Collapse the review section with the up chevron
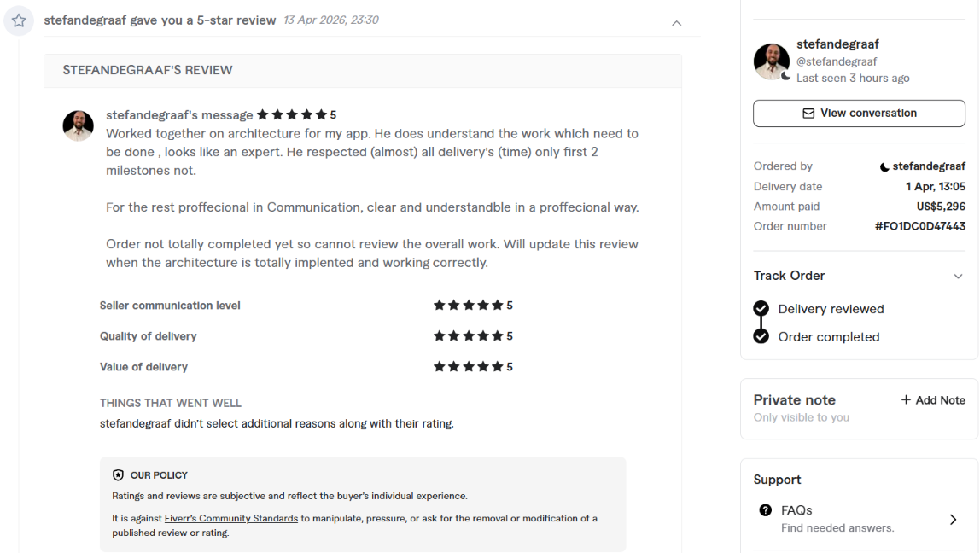The height and width of the screenshot is (553, 980). [x=676, y=23]
